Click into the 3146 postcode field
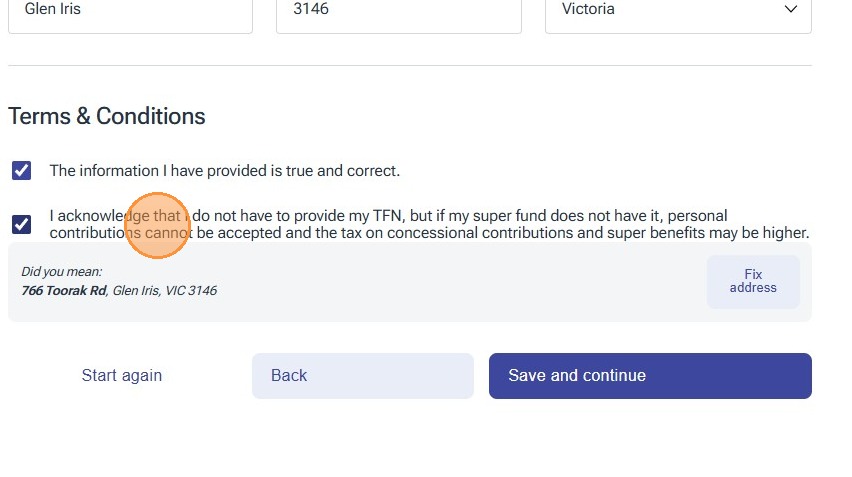Image resolution: width=852 pixels, height=477 pixels. pos(398,12)
